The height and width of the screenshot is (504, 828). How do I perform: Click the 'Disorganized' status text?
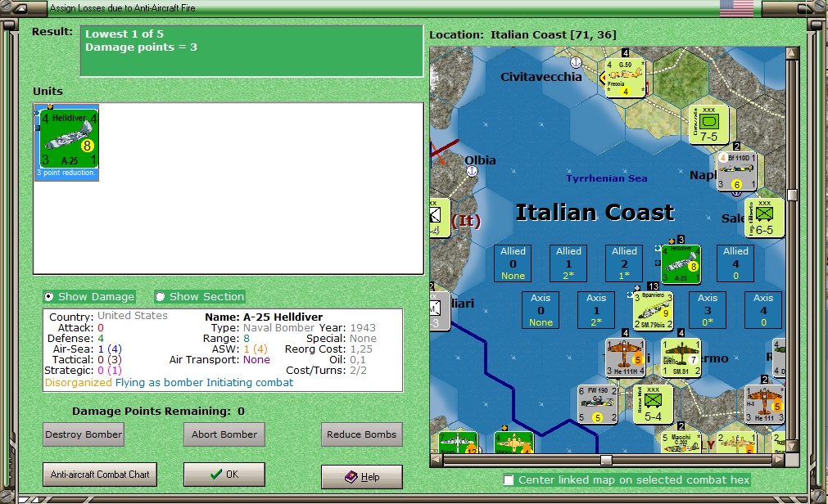[78, 383]
